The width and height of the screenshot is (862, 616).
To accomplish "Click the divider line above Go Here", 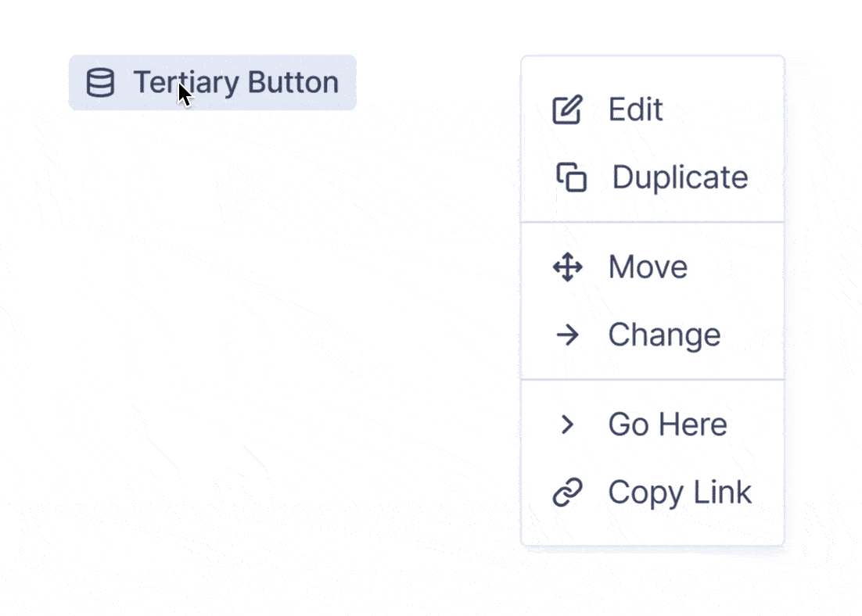I will click(x=652, y=379).
